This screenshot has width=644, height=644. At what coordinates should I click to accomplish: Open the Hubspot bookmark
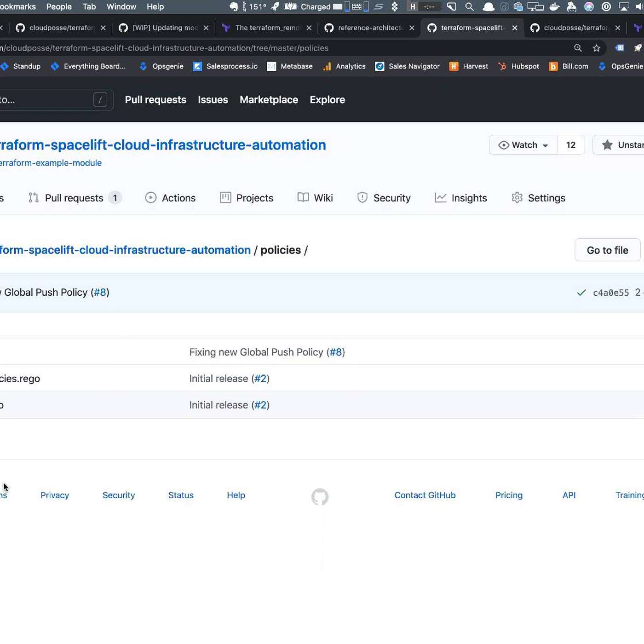coord(518,66)
